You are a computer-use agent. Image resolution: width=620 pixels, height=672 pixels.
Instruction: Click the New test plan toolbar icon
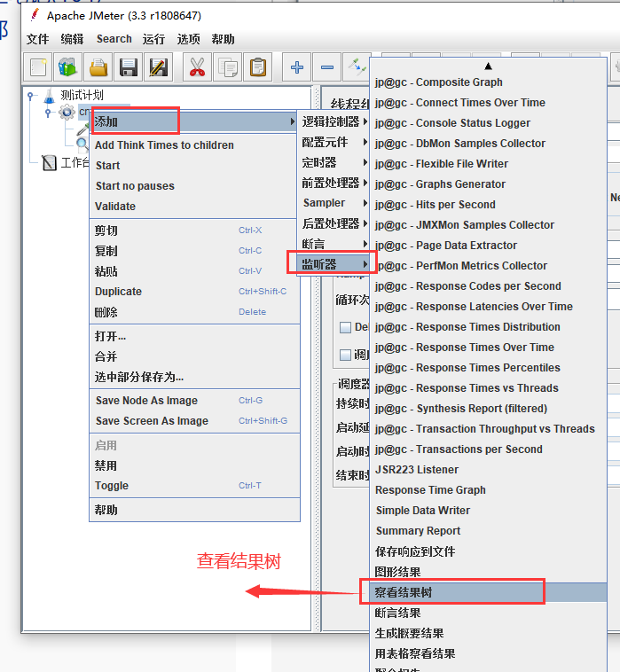[38, 67]
